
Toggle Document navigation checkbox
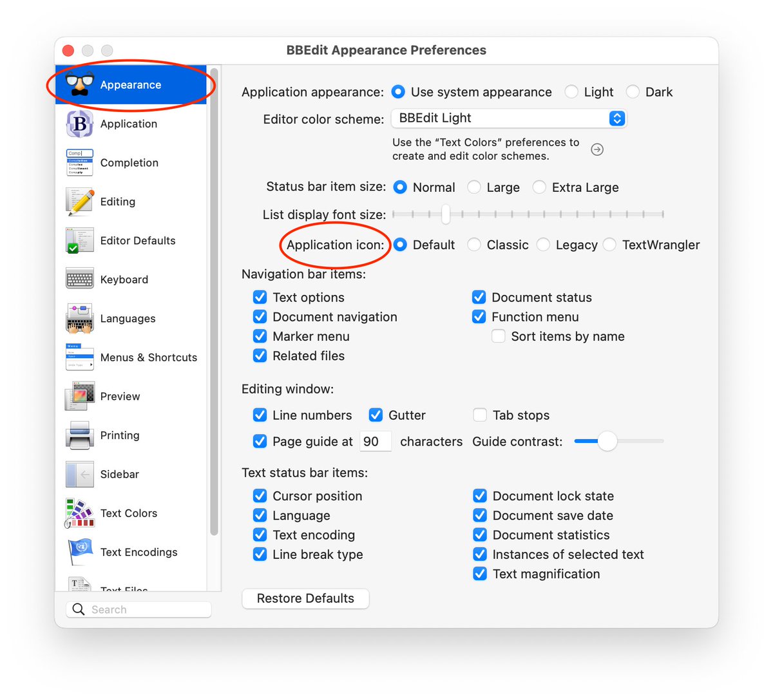coord(260,316)
